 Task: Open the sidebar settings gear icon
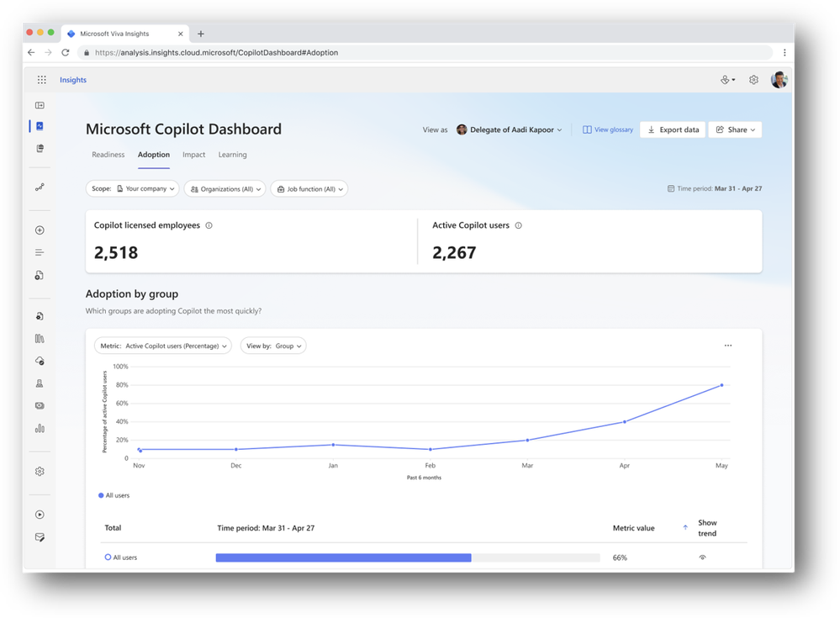click(40, 471)
